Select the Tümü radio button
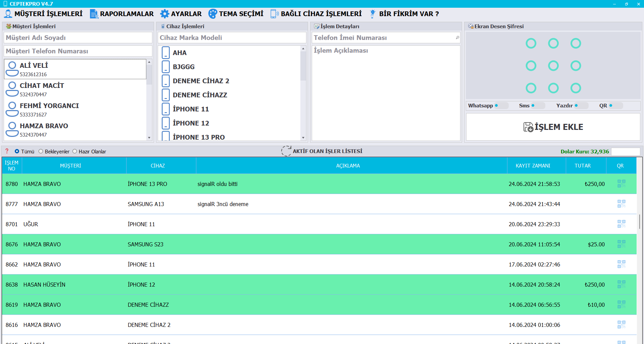Viewport: 644px width, 344px height. click(x=17, y=151)
